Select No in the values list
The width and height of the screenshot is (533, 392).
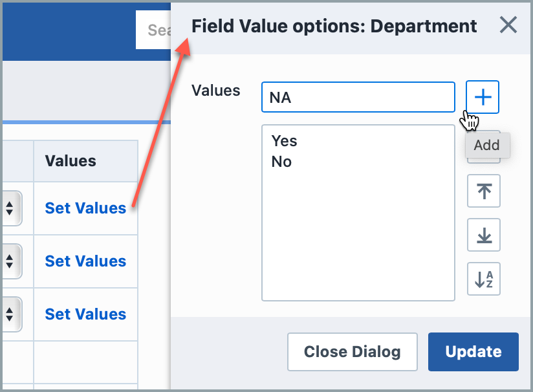[x=282, y=162]
